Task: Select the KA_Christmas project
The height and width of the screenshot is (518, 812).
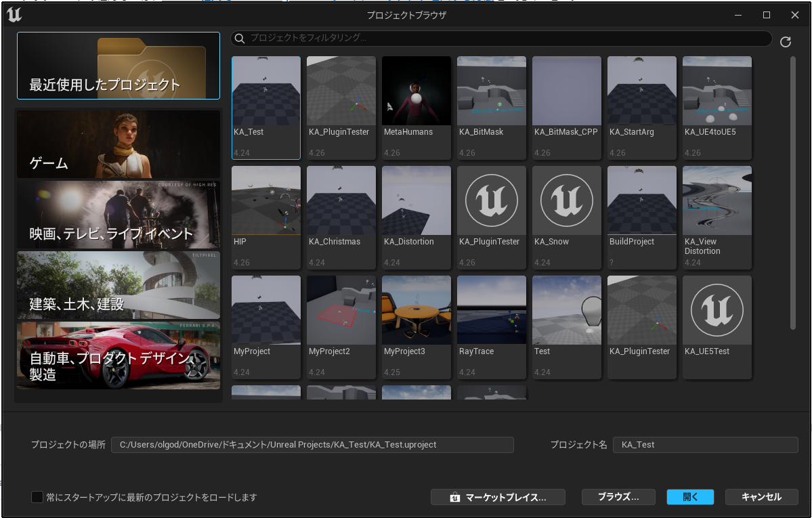Action: click(341, 217)
